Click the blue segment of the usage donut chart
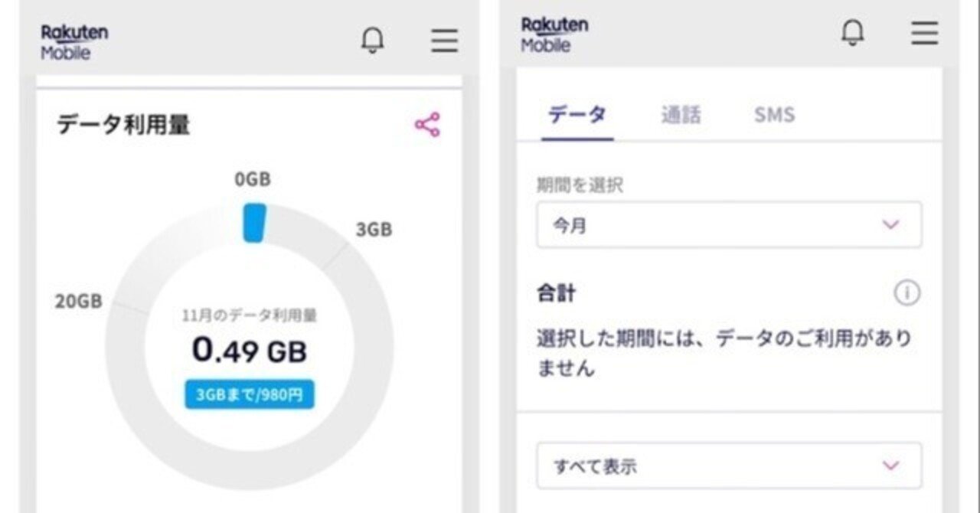 [253, 224]
